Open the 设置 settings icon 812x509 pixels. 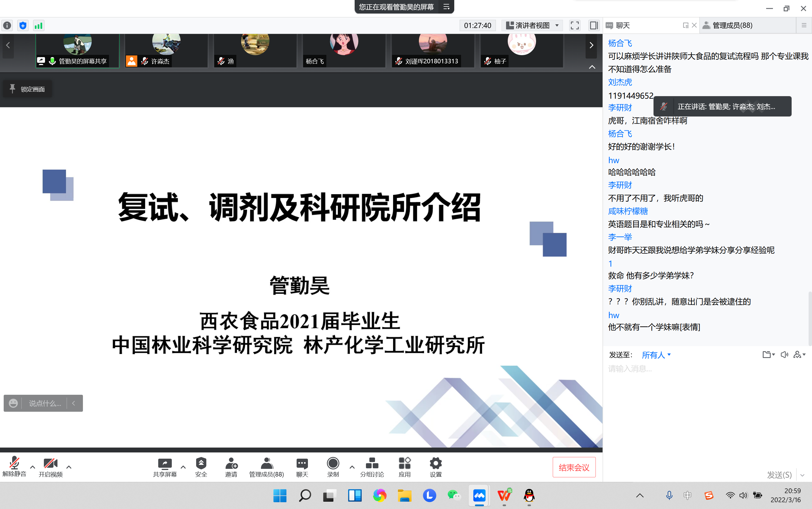[x=435, y=467]
